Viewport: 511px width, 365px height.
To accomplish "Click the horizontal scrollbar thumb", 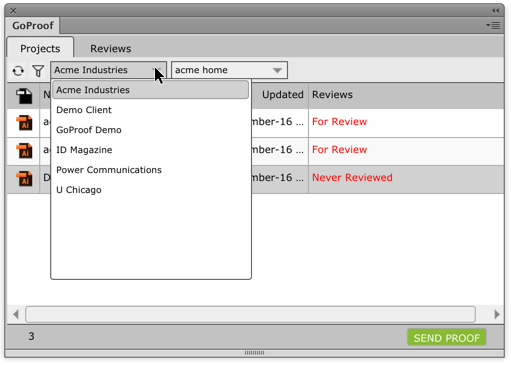I will point(250,314).
